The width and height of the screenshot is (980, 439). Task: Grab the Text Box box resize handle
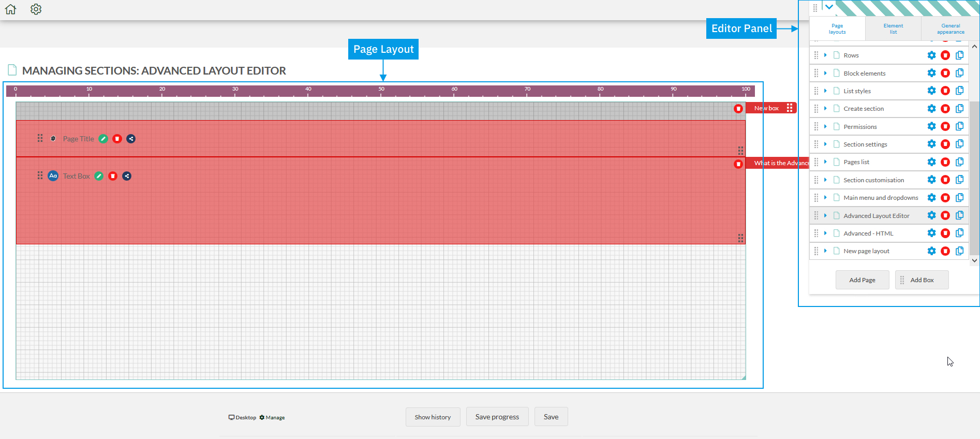pos(740,238)
